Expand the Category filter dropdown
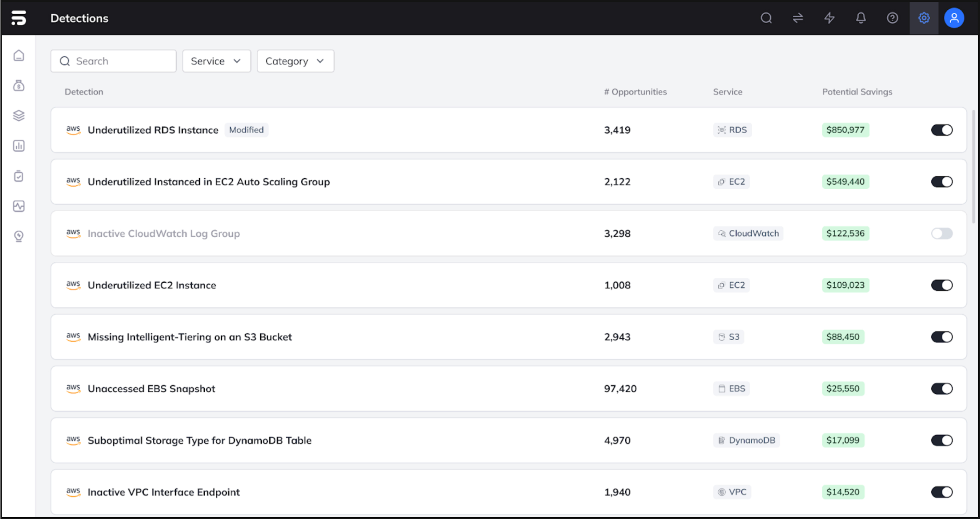980x519 pixels. coord(295,61)
